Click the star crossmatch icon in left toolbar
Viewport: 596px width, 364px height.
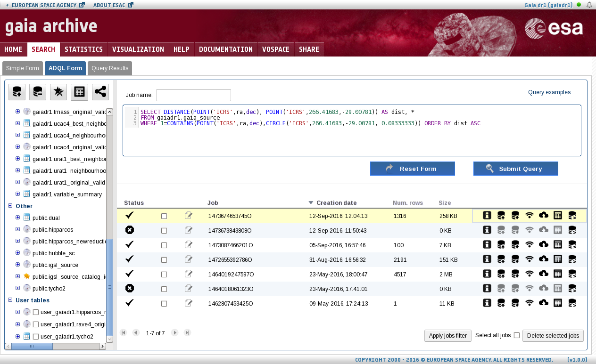tap(58, 92)
